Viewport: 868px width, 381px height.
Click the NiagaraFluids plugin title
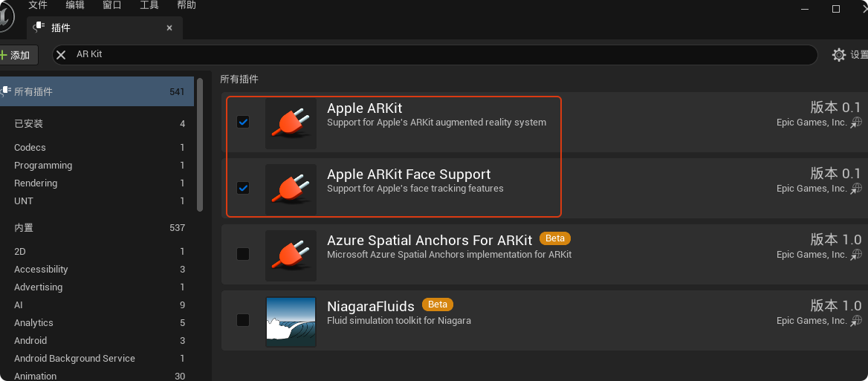click(x=371, y=306)
